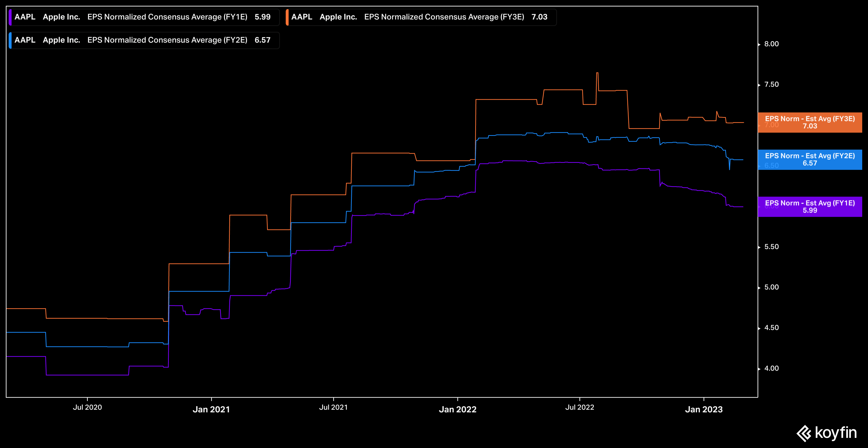Select the FY2E EPS legend entry
Screen dimensions: 868x448
point(144,40)
